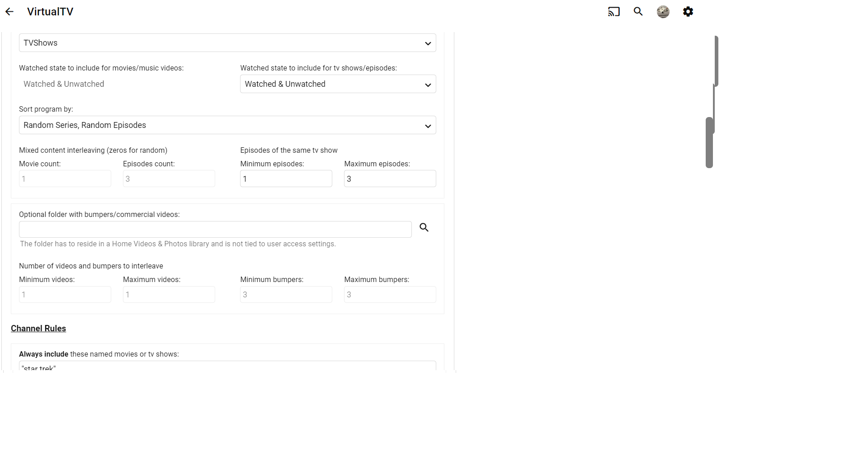Click the Minimum episodes field

tap(286, 179)
